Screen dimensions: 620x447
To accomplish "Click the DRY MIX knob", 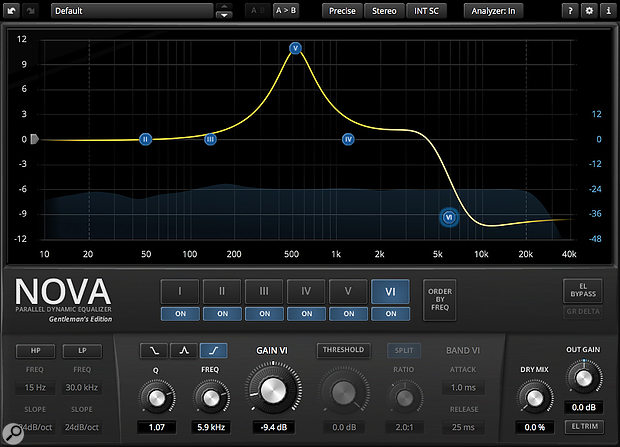I will point(535,399).
